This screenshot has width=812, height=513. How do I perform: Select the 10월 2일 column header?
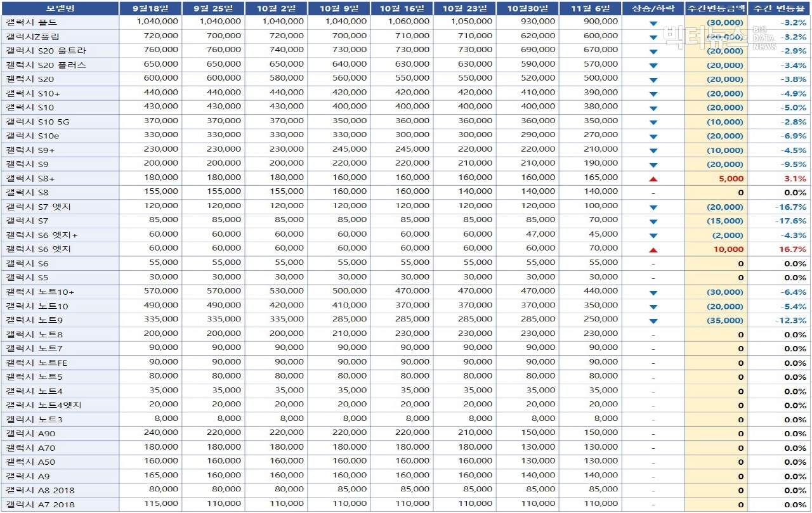[276, 8]
